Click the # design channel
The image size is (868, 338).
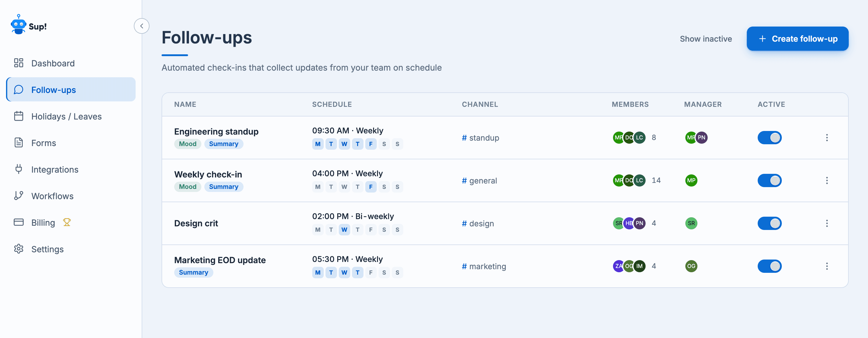[477, 223]
